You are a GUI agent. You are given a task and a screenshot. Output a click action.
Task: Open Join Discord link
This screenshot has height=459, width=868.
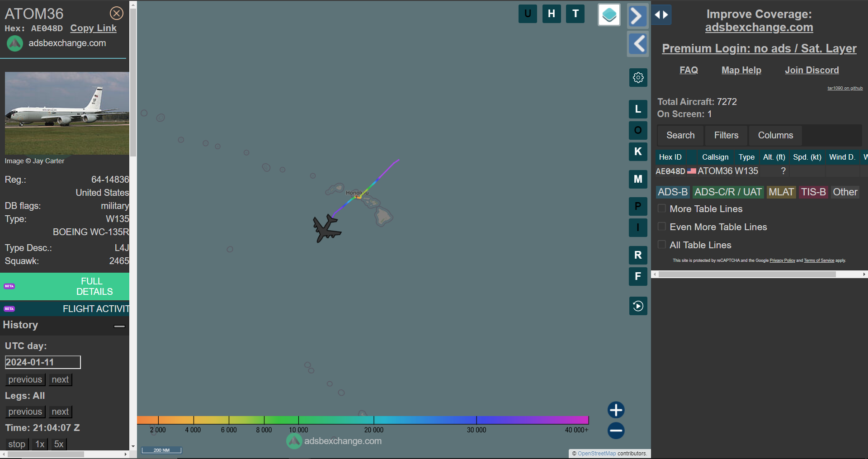(x=812, y=70)
